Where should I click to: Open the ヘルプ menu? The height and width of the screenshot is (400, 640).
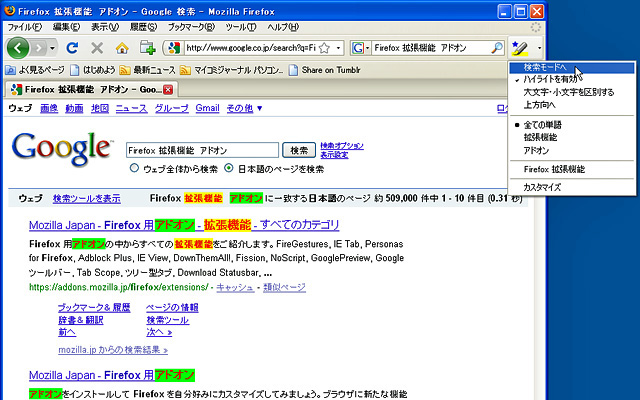(x=283, y=27)
